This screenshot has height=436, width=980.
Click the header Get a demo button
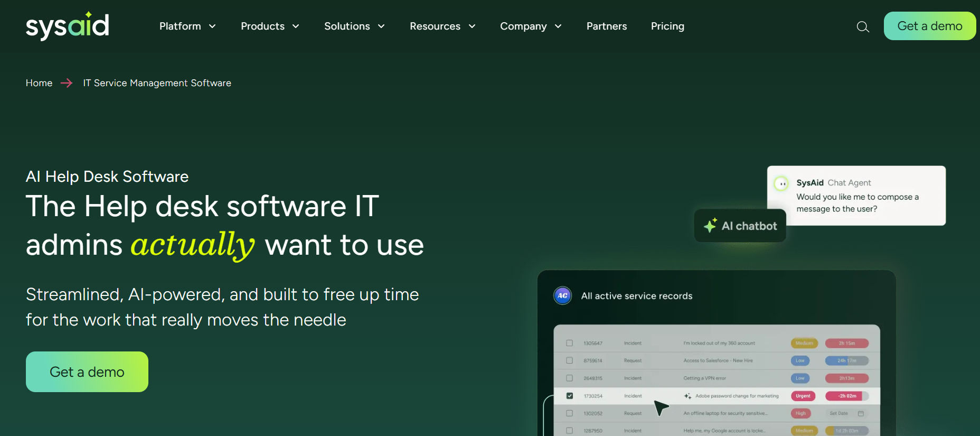click(930, 26)
